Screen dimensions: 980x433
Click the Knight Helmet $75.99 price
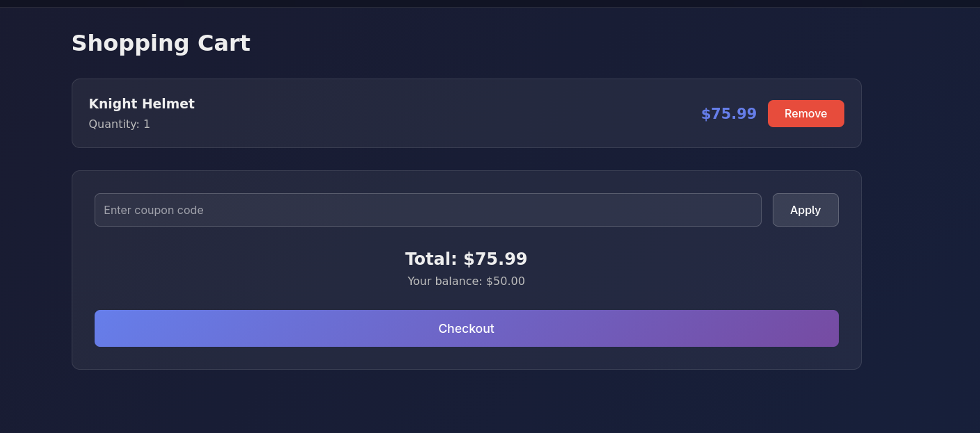728,114
